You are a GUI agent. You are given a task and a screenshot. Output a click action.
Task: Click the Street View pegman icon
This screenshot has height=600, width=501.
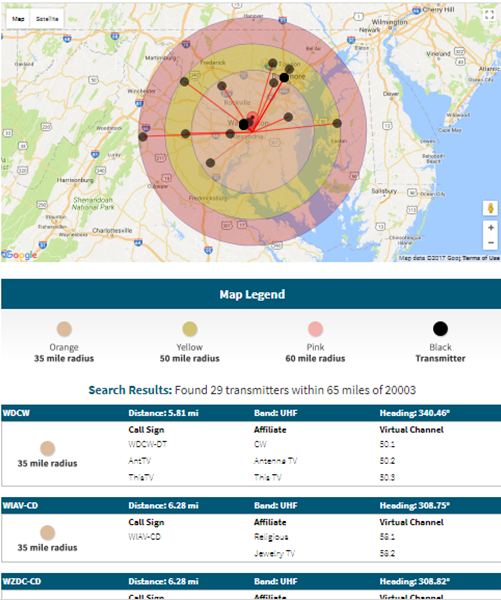click(x=491, y=209)
